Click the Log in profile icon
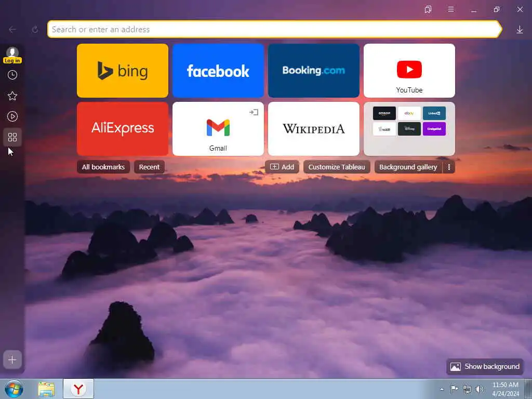The width and height of the screenshot is (532, 399). pos(12,55)
